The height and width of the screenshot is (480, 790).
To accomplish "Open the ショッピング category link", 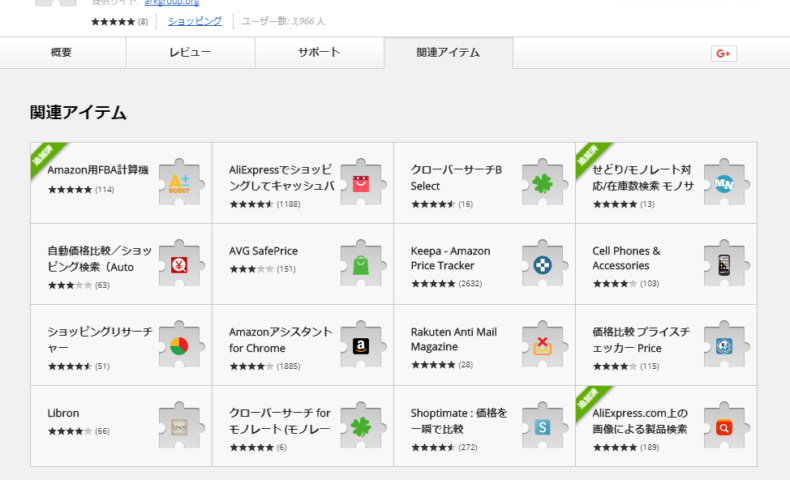I will (194, 21).
